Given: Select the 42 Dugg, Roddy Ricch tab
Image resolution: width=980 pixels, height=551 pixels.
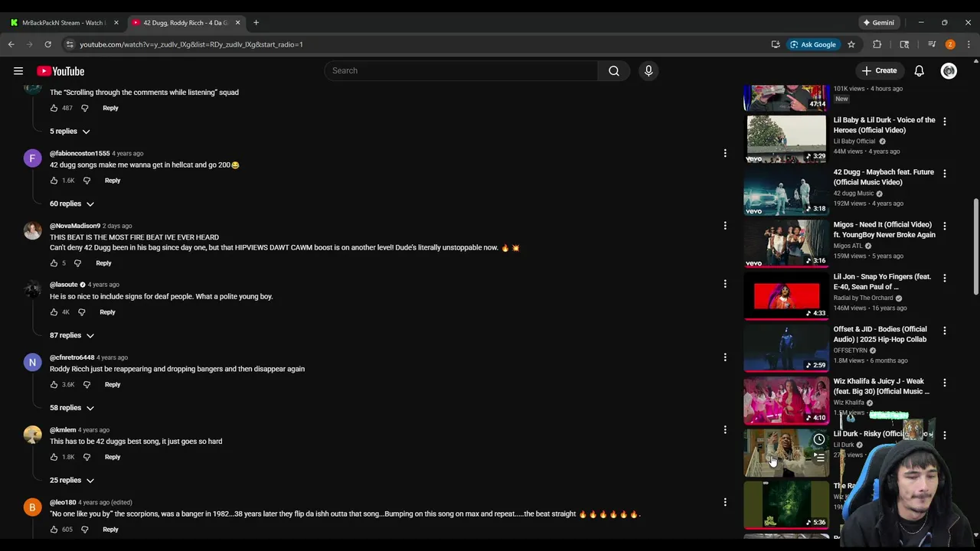Looking at the screenshot, I should [186, 23].
